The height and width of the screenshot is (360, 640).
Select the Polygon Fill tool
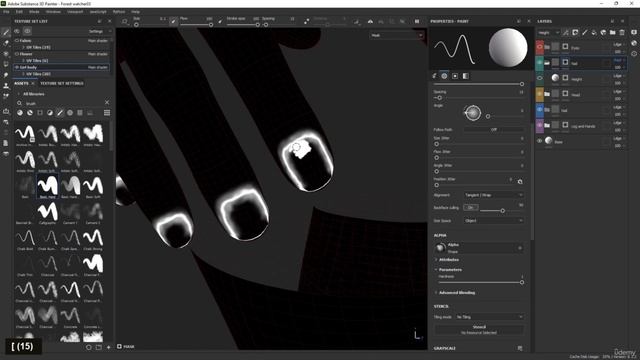tap(6, 64)
